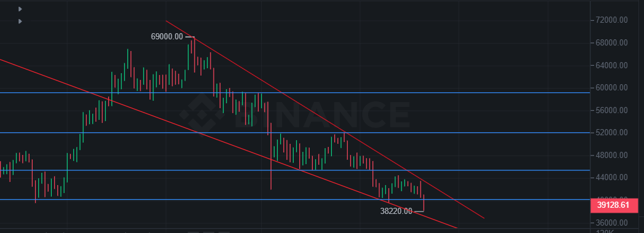This screenshot has height=233, width=644.
Task: Click the 36000.00 price axis label
Action: [x=611, y=223]
